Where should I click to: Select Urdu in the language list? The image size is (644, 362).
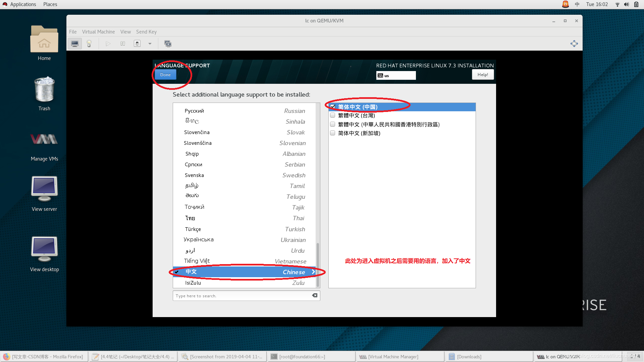[245, 251]
